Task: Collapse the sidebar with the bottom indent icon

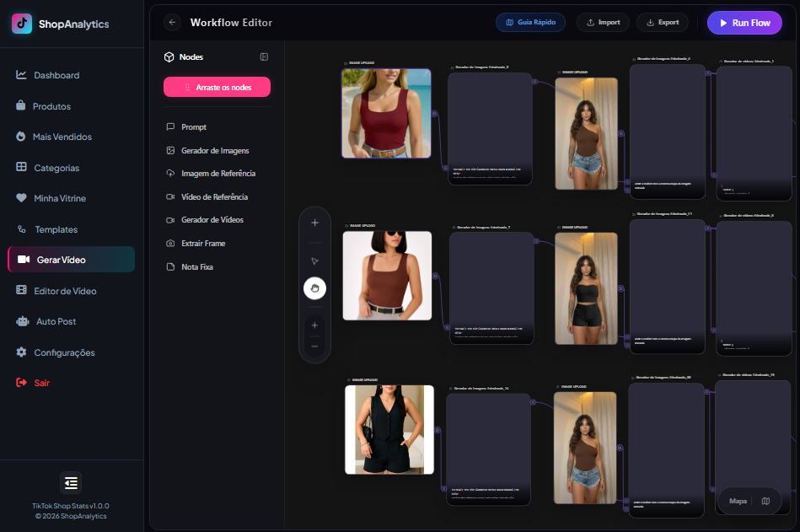Action: 71,482
